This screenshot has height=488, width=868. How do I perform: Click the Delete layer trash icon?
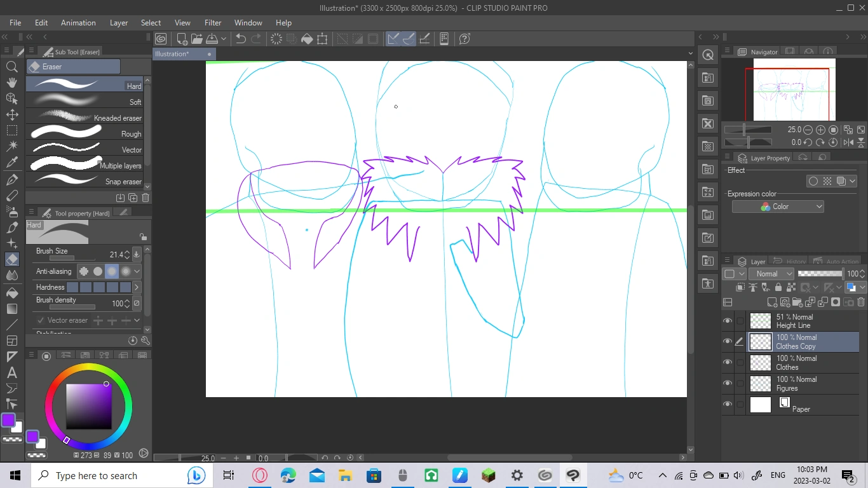click(860, 302)
